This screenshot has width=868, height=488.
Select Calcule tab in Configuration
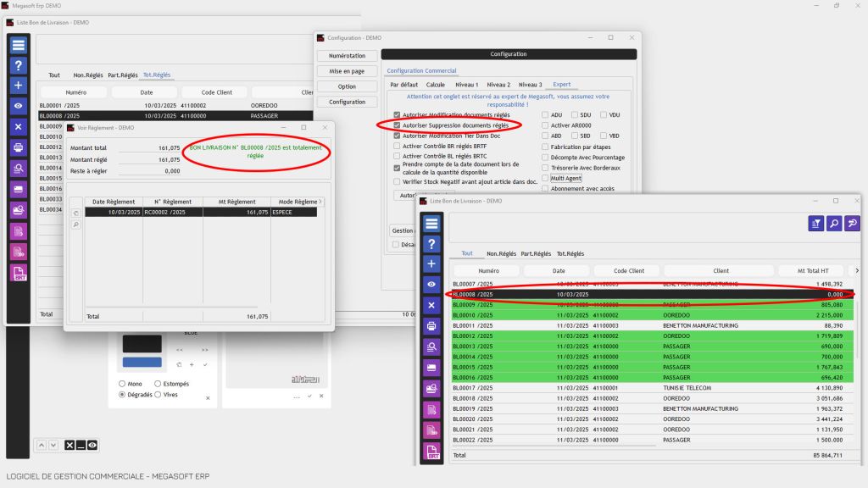[x=436, y=85]
